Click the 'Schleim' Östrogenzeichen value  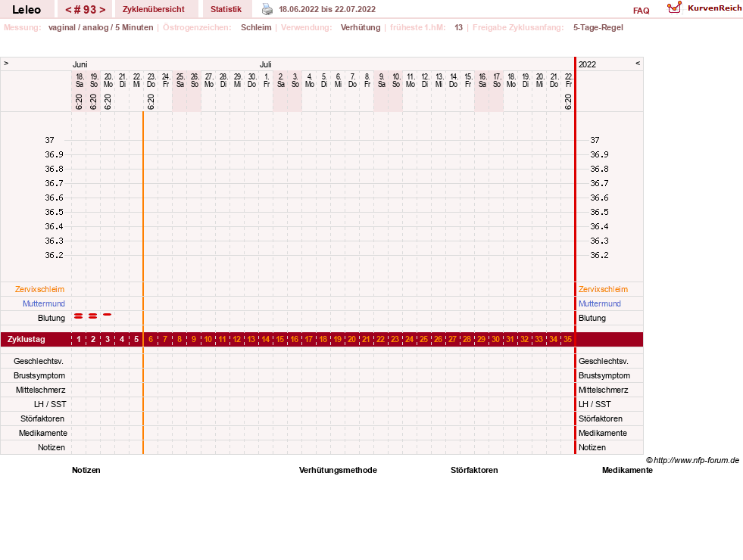(256, 27)
